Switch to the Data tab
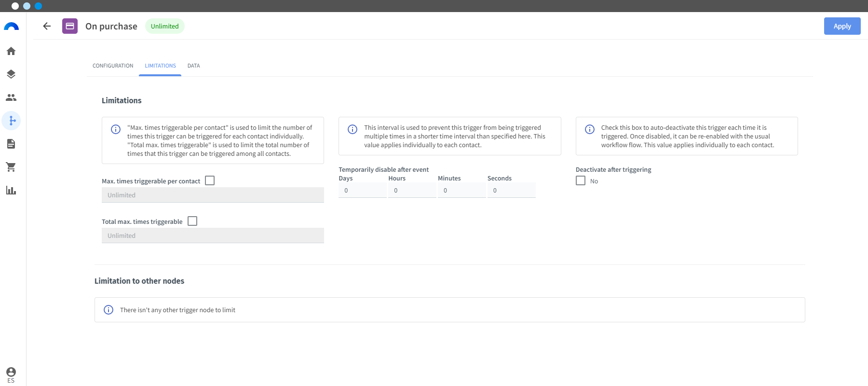 coord(194,66)
